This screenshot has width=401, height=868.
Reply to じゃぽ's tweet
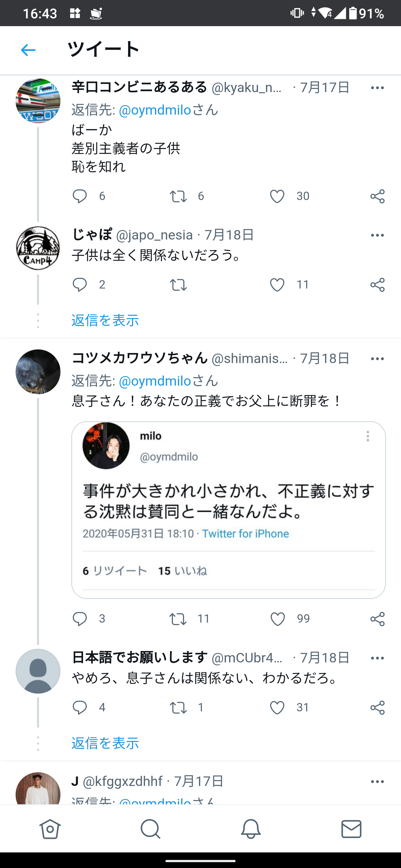[x=80, y=285]
